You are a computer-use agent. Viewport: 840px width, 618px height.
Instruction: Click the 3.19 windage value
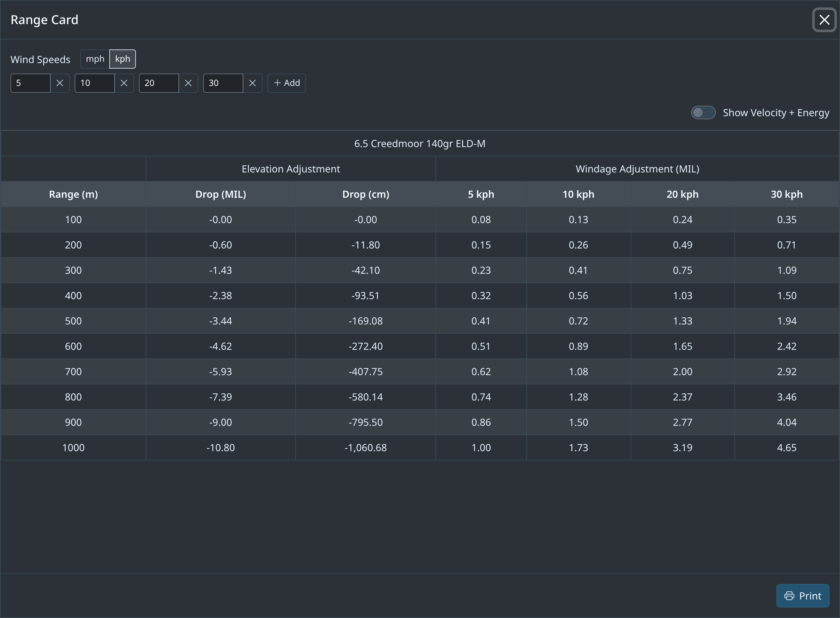pyautogui.click(x=682, y=447)
